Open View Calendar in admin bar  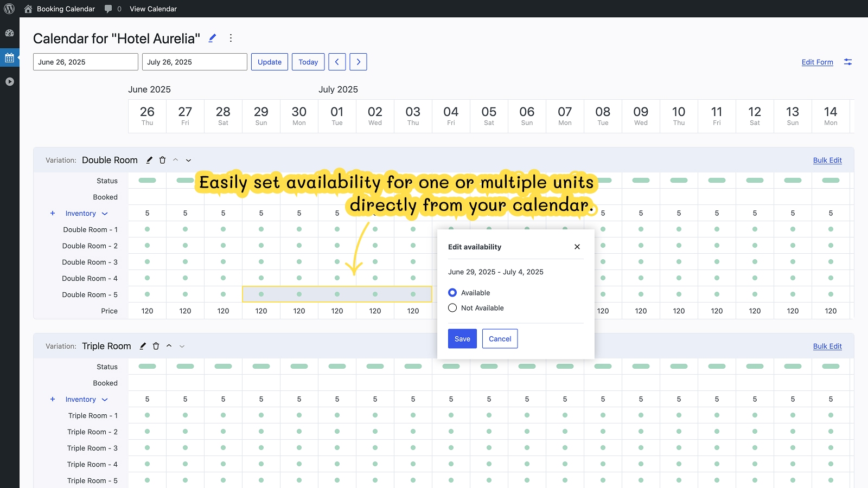(153, 9)
